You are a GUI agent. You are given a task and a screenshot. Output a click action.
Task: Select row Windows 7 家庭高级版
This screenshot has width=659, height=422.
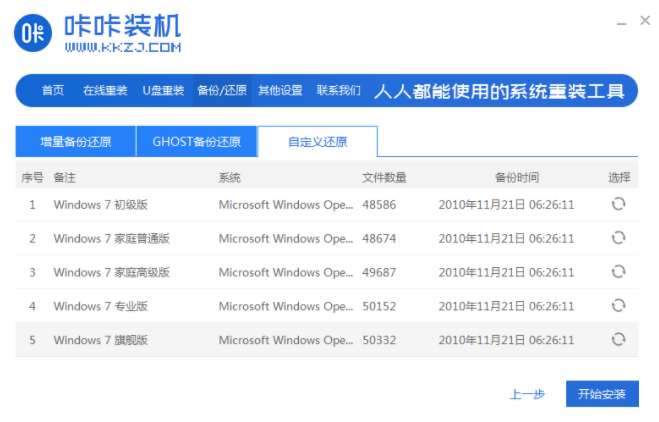pos(327,272)
